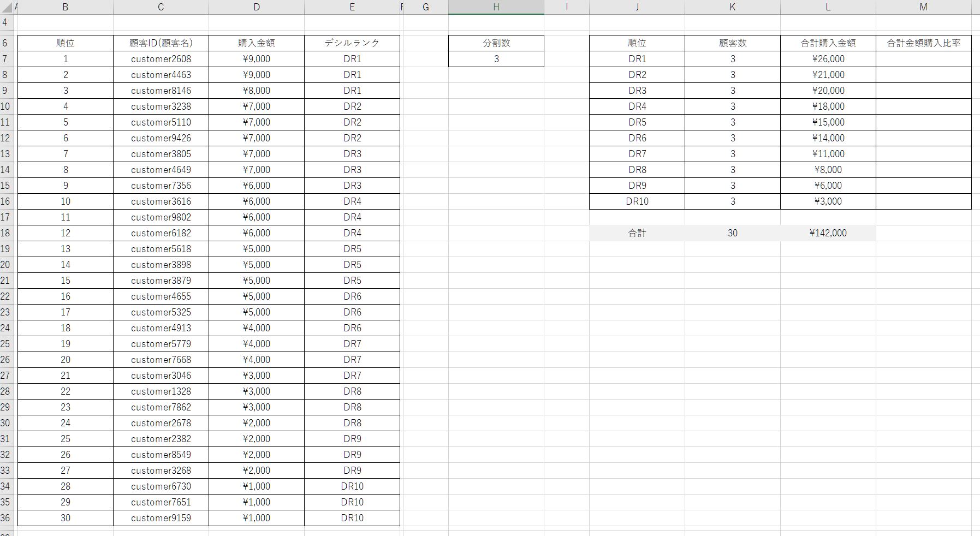Click the デシルランク header cell
980x536 pixels.
[x=352, y=43]
